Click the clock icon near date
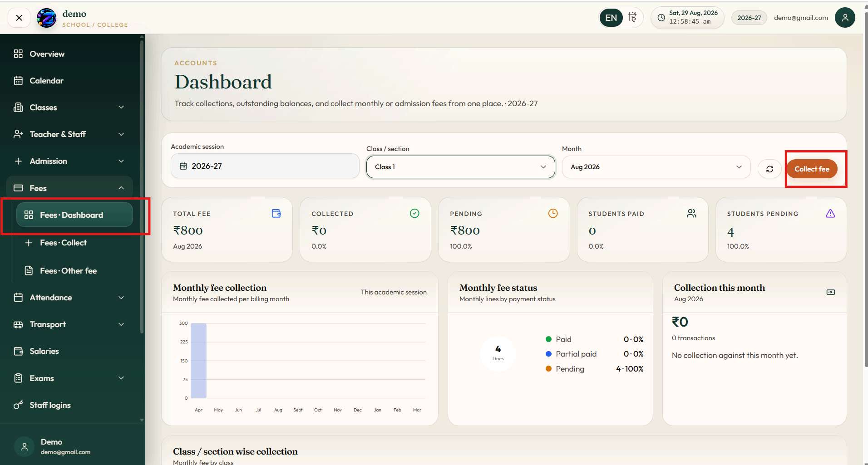Image resolution: width=868 pixels, height=465 pixels. point(661,18)
